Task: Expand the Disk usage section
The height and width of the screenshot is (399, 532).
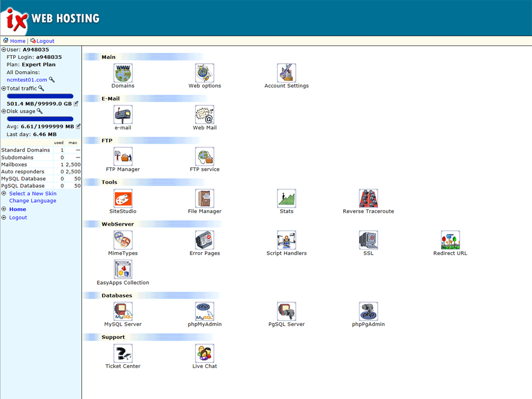Action: click(x=5, y=111)
